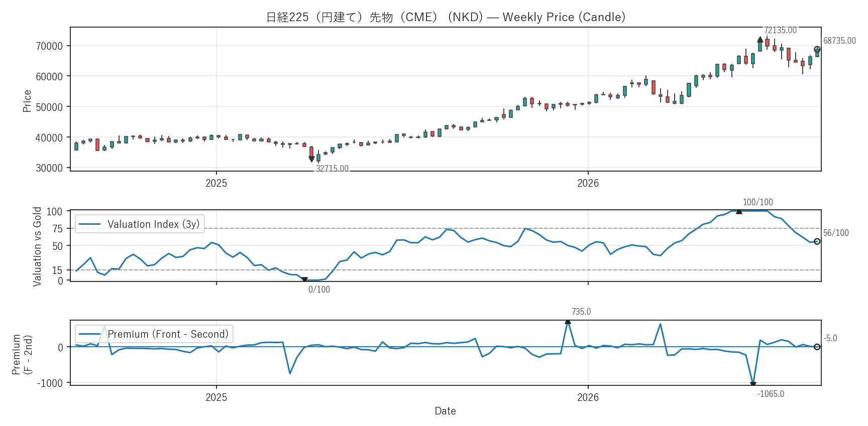
Task: Click the -1000 tick on the premium axis
Action: pyautogui.click(x=50, y=383)
